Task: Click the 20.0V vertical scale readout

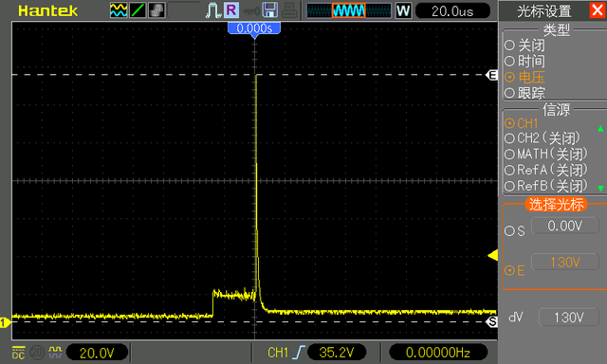Action: [97, 353]
